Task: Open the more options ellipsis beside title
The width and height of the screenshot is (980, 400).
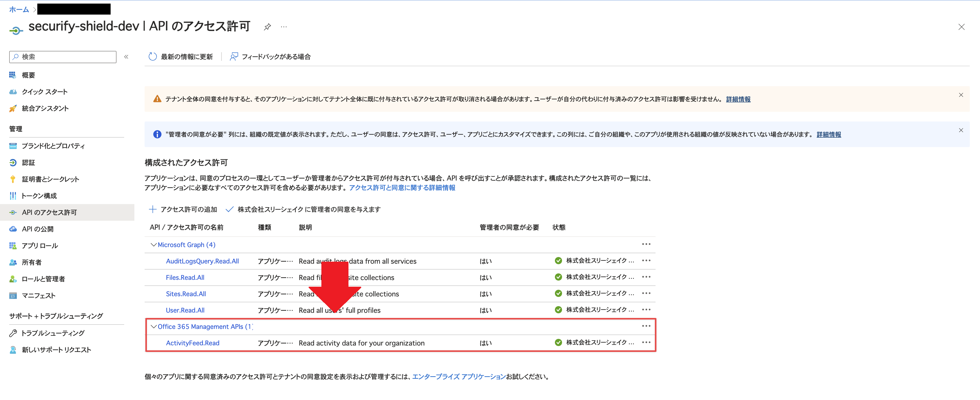Action: 284,27
